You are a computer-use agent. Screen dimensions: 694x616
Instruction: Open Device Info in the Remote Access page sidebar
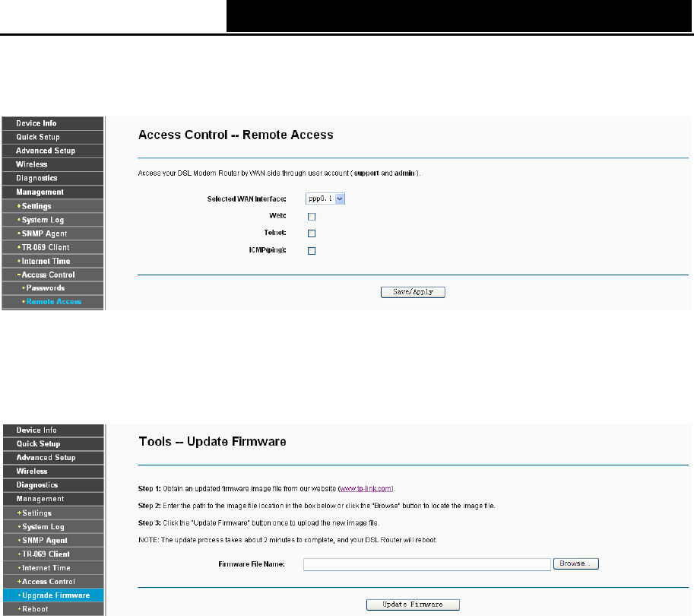click(x=36, y=123)
